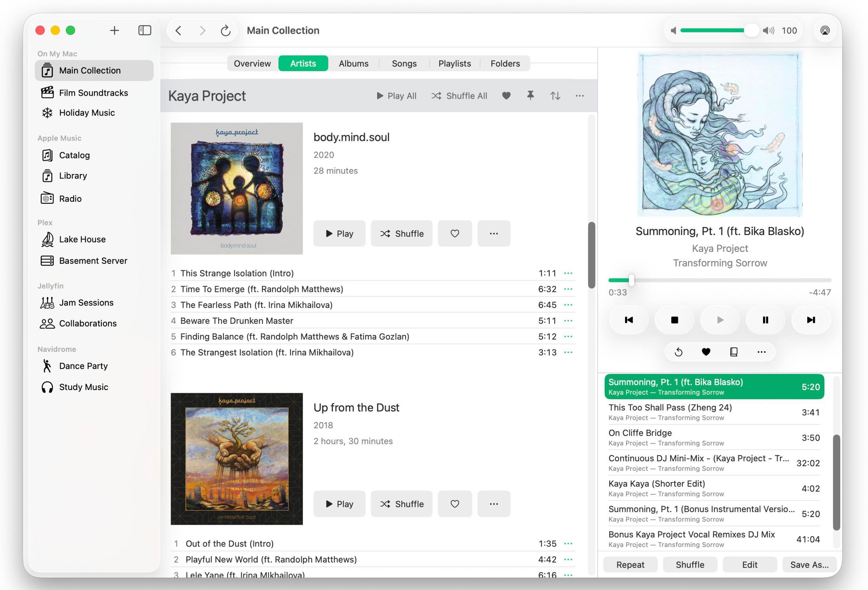Viewport: 868px width, 590px height.
Task: Favorite the body.mind.soul album
Action: (455, 234)
